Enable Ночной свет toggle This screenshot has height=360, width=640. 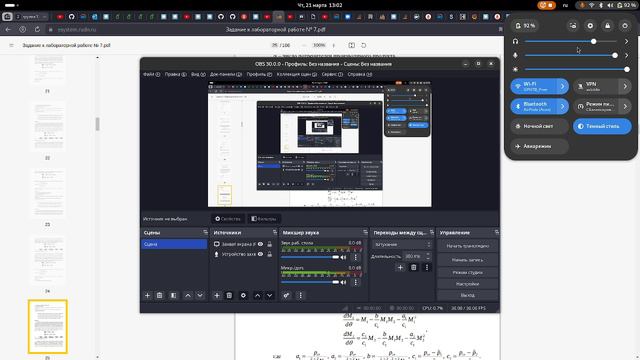click(540, 126)
